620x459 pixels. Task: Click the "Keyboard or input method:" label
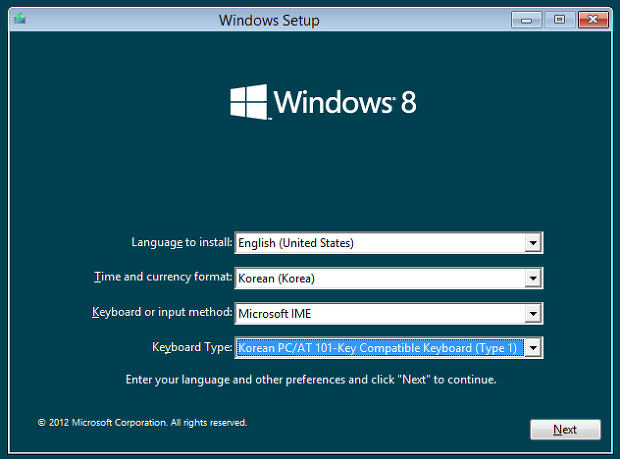point(162,312)
